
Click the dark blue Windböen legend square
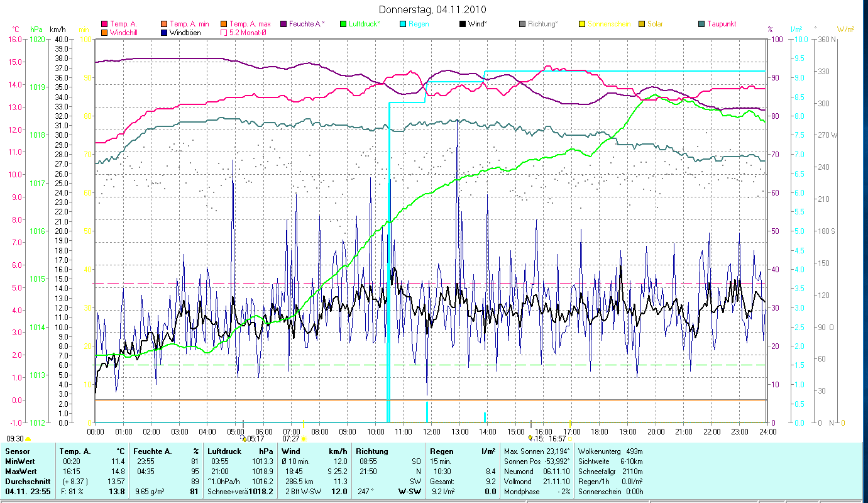(x=164, y=32)
